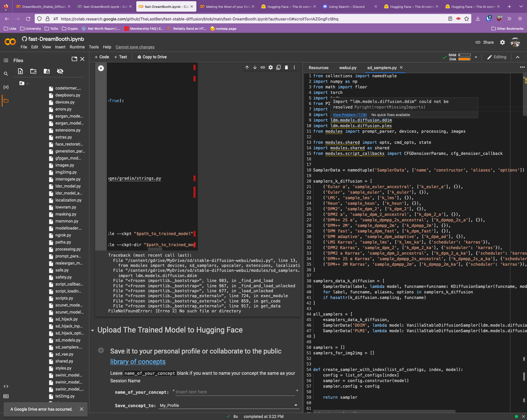Open editor pane more options menu
The width and height of the screenshot is (527, 420).
(522, 67)
